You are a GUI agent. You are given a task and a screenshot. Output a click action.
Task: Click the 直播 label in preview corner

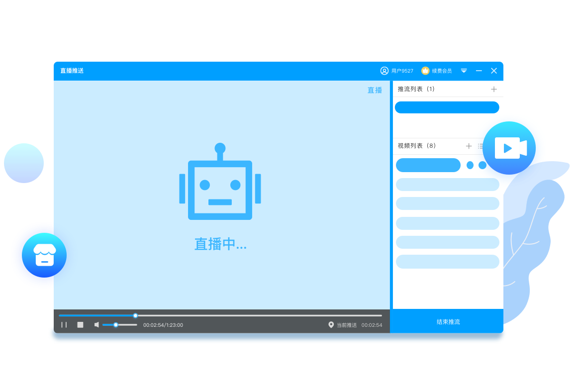coord(375,90)
